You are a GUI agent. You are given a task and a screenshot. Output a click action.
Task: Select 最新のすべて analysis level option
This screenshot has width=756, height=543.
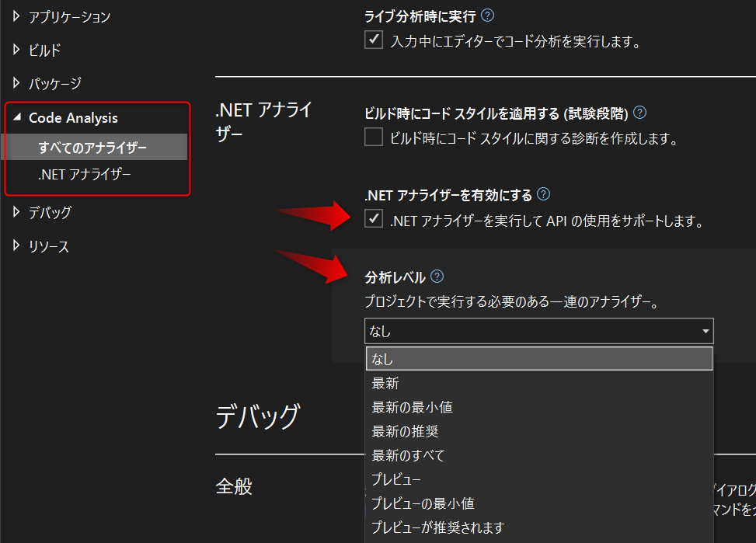408,455
